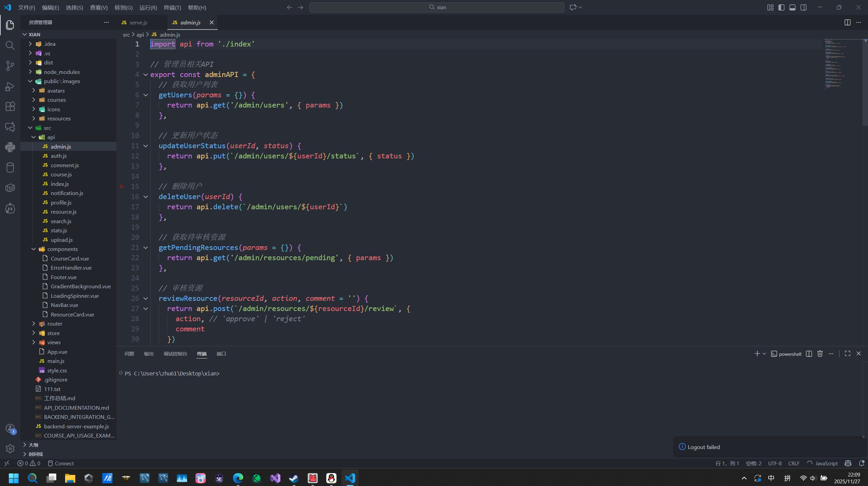Viewport: 868px width, 486px height.
Task: Open the Source Control view
Action: click(x=10, y=66)
